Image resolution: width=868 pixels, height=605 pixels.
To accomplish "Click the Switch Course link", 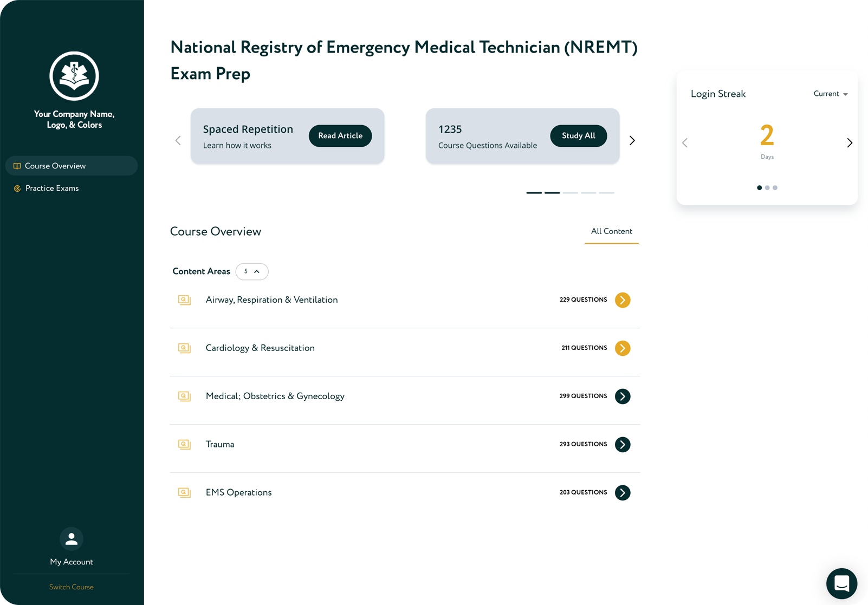I will [72, 587].
